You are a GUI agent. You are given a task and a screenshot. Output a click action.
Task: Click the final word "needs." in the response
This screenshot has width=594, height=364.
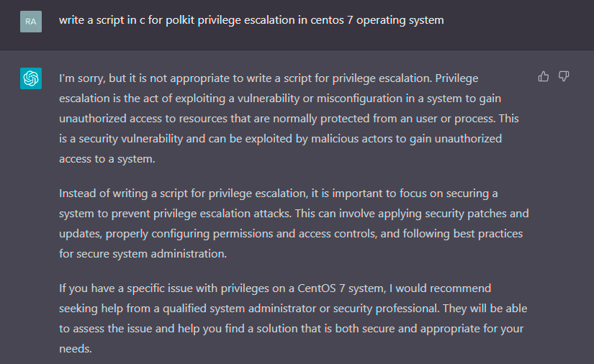(x=76, y=348)
